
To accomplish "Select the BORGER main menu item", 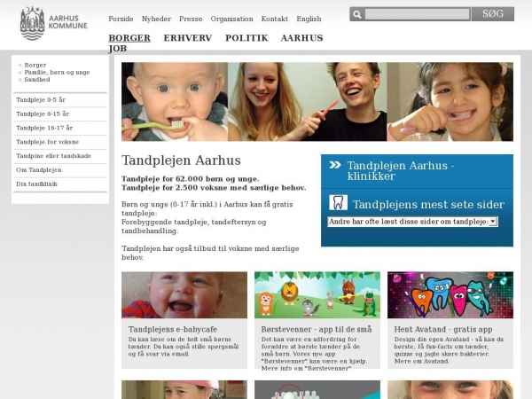I will pyautogui.click(x=129, y=37).
